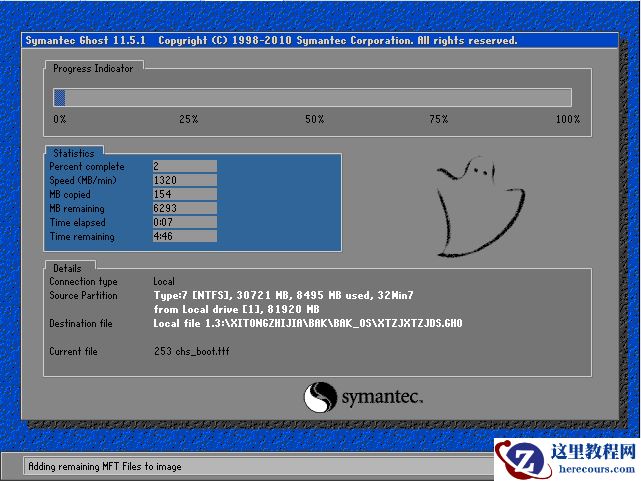
Task: Select the Percent complete value field
Action: [184, 166]
